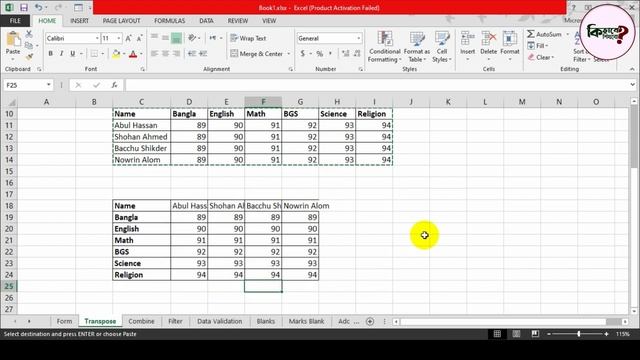This screenshot has width=640, height=360.
Task: Right-align cell text
Action: [176, 53]
